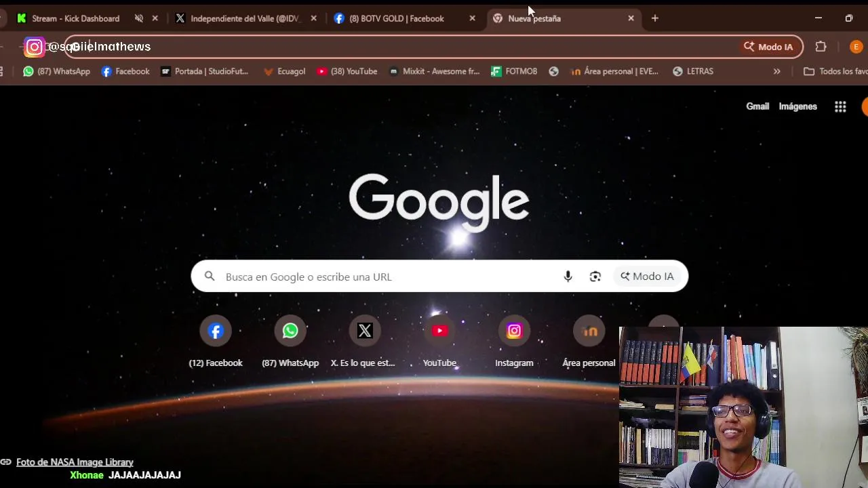Close the BOTV GOLD Facebook tab
Image resolution: width=868 pixels, height=488 pixels.
tap(473, 18)
